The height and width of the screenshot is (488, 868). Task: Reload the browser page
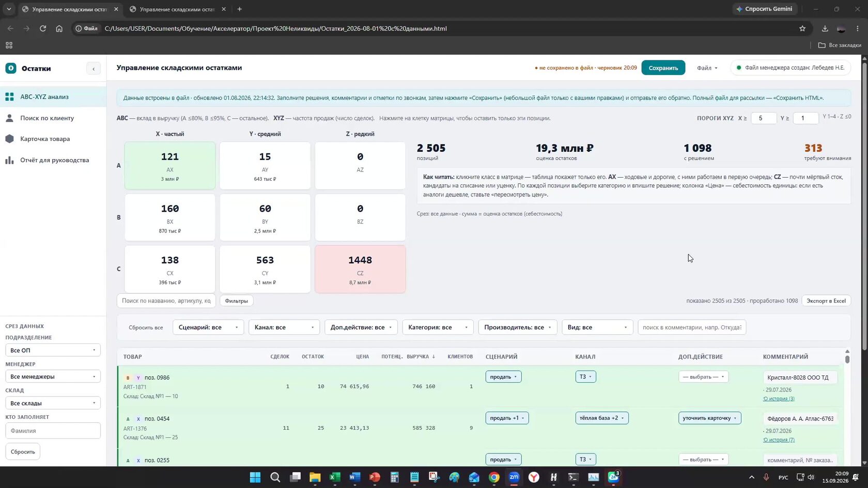coord(43,28)
